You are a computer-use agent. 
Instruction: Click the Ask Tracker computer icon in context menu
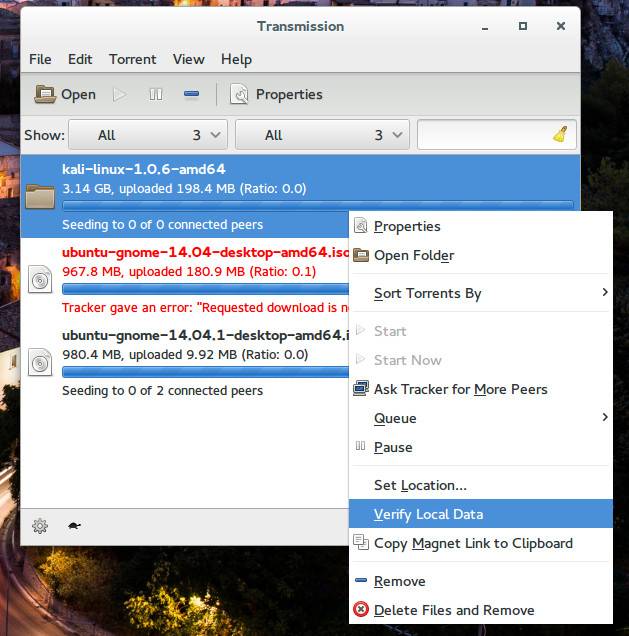pyautogui.click(x=361, y=389)
